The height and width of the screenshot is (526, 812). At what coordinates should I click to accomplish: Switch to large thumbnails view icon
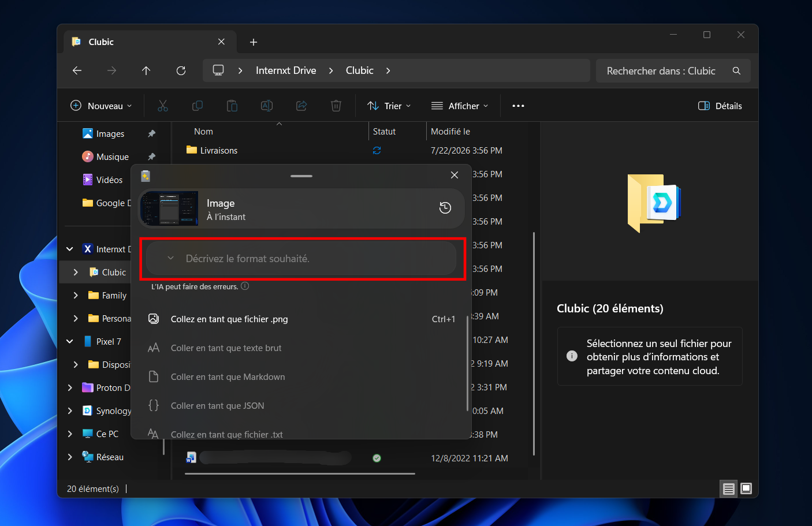pyautogui.click(x=746, y=488)
